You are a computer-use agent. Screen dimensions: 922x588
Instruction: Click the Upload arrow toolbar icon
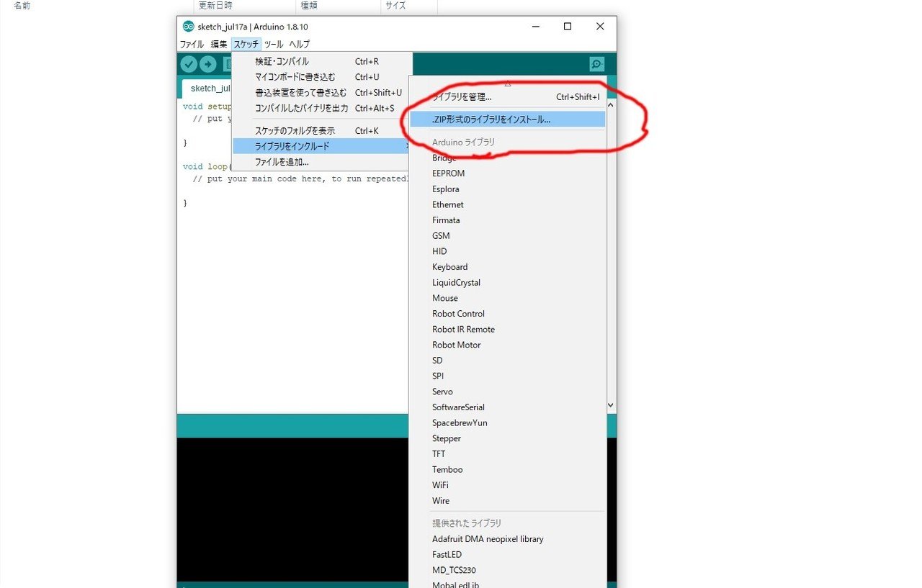click(x=208, y=64)
